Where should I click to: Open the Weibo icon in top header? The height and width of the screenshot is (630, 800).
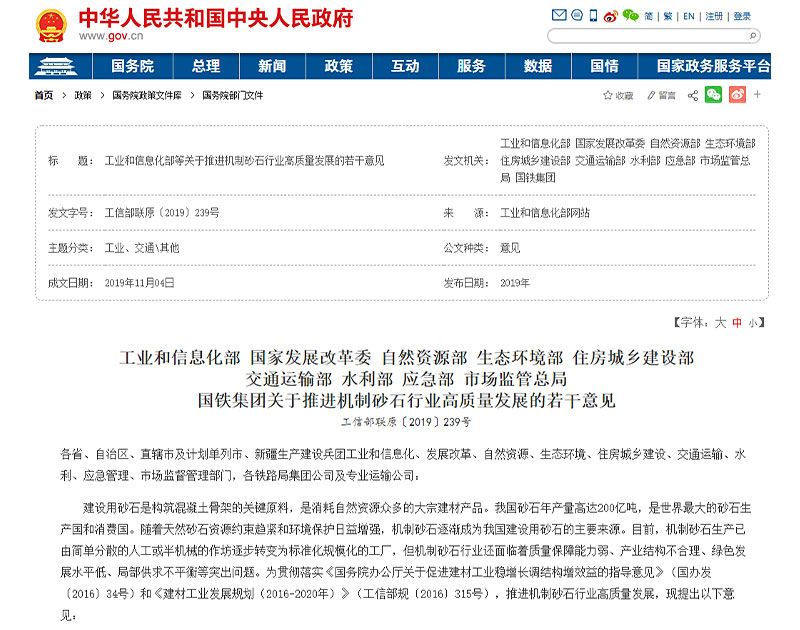click(610, 16)
